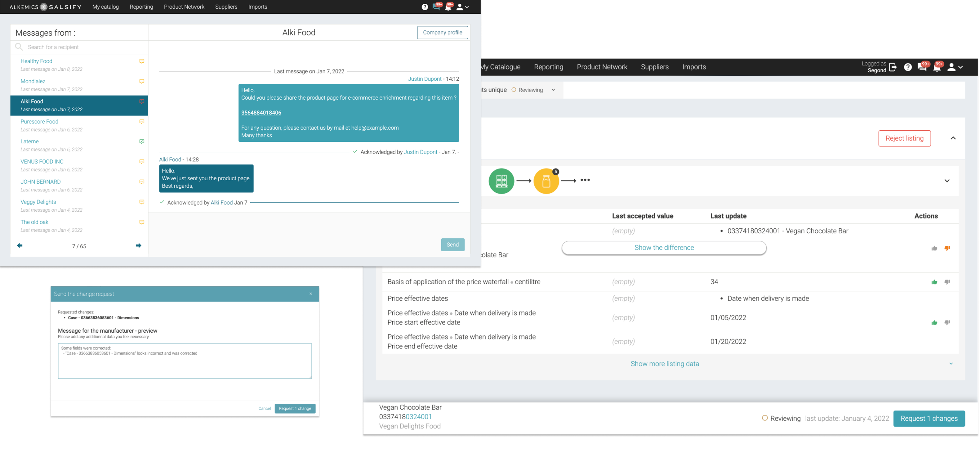The image size is (980, 458).
Task: Open help icon in Alkemics top bar
Action: click(x=425, y=7)
